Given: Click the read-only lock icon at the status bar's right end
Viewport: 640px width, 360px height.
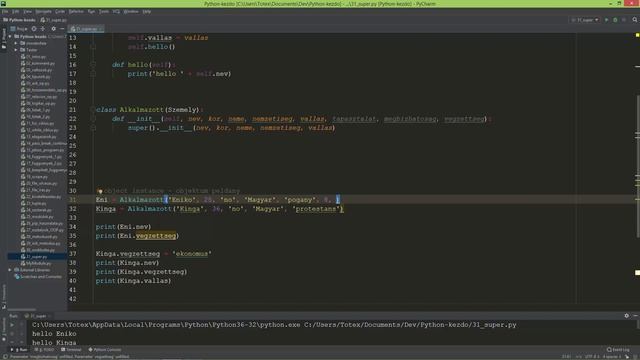Looking at the screenshot, I should [627, 357].
